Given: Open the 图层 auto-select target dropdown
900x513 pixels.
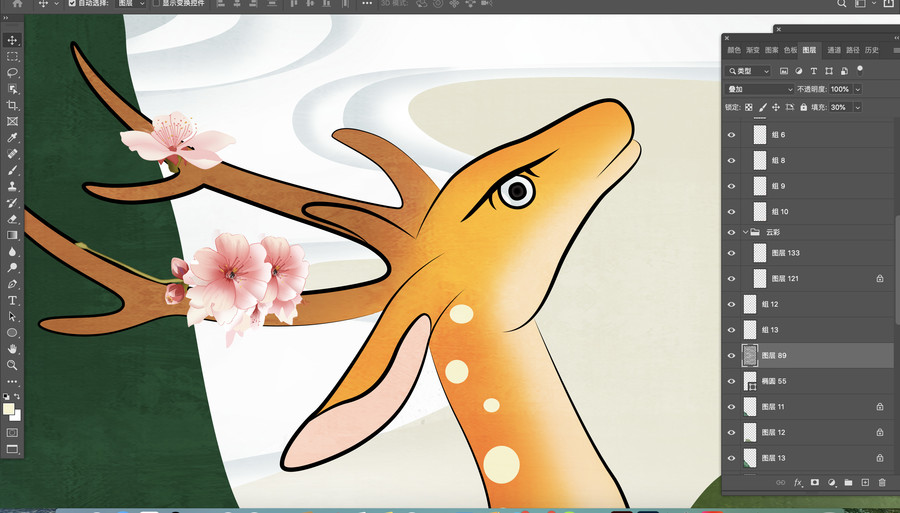Looking at the screenshot, I should tap(131, 3).
